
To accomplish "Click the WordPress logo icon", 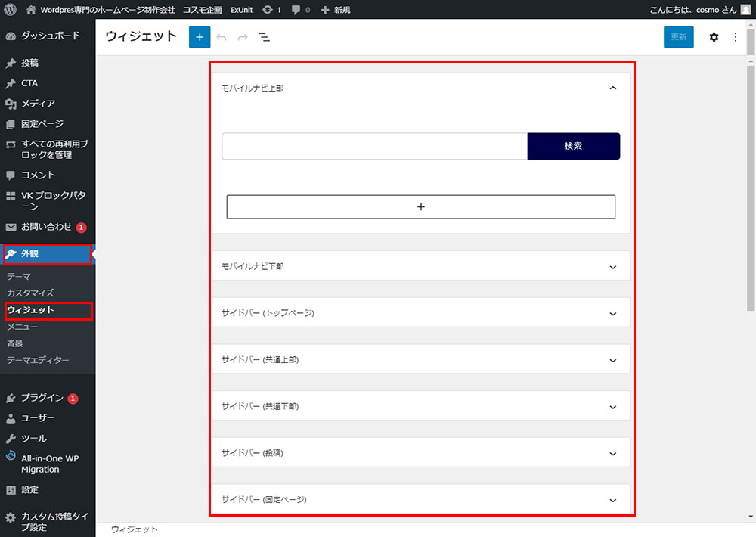I will click(x=11, y=10).
